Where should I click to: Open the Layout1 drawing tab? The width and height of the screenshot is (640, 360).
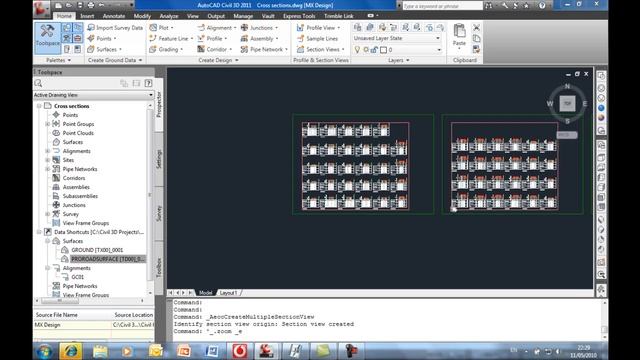(x=228, y=293)
